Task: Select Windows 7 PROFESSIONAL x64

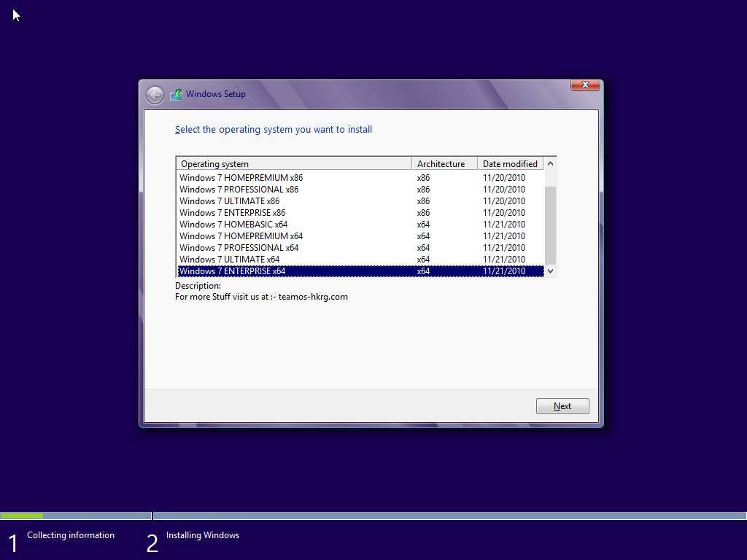Action: pyautogui.click(x=360, y=248)
